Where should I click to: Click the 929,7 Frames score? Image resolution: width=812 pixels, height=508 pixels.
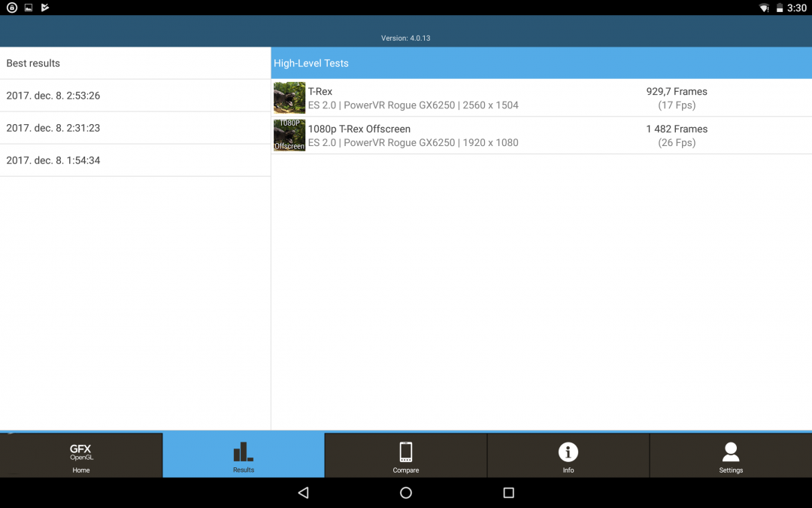click(677, 91)
